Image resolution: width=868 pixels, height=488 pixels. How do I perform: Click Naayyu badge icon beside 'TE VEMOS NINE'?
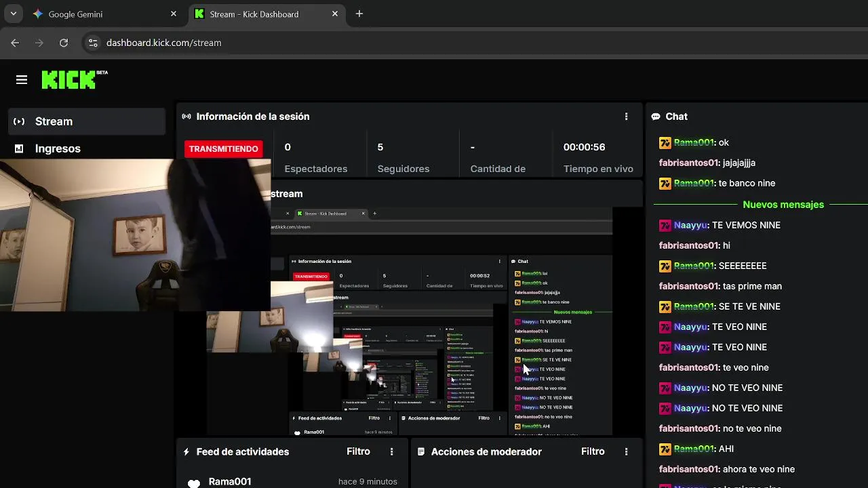tap(665, 225)
